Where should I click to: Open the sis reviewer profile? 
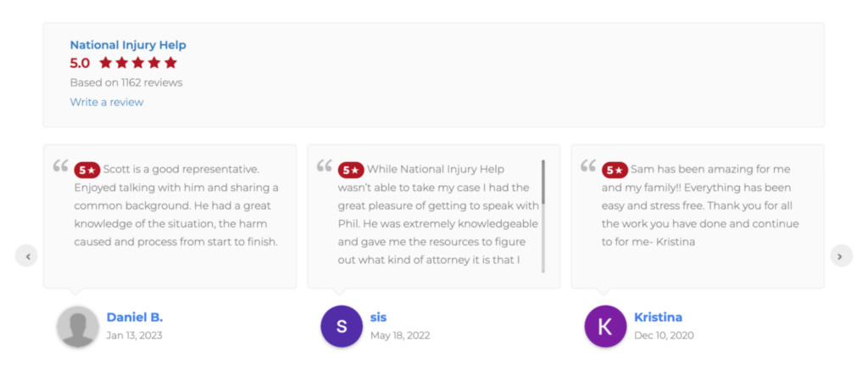pos(378,317)
